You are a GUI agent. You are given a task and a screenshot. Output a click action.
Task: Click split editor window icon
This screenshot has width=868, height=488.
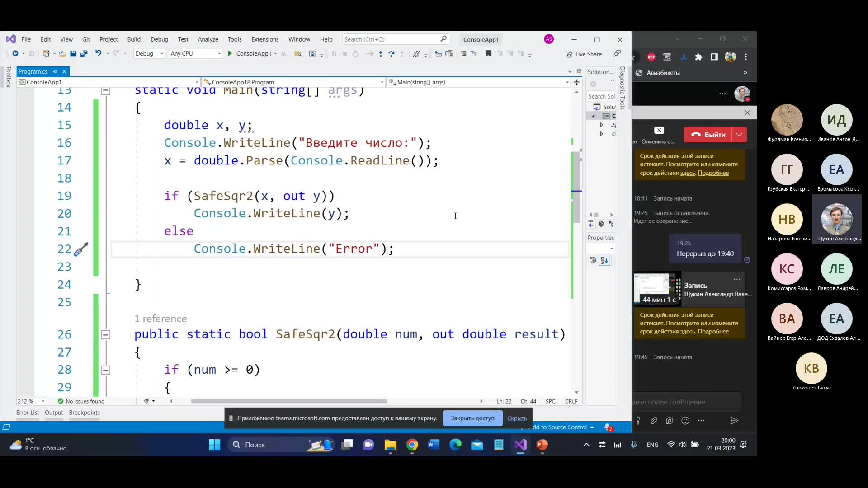click(x=576, y=82)
